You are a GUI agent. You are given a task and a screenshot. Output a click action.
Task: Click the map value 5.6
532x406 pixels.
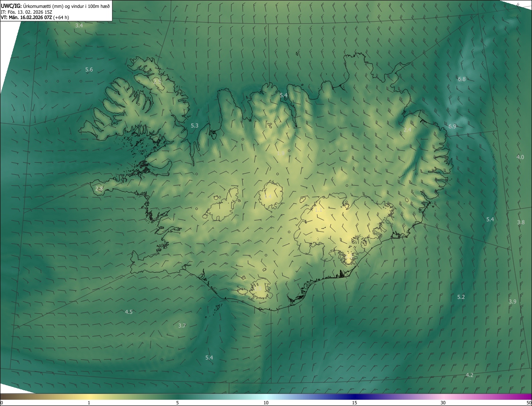click(89, 70)
